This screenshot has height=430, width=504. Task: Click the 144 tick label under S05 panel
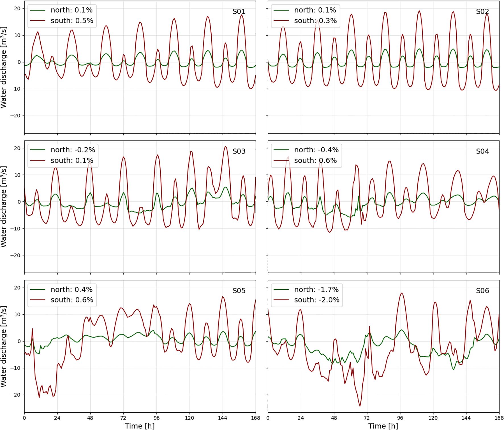point(222,418)
